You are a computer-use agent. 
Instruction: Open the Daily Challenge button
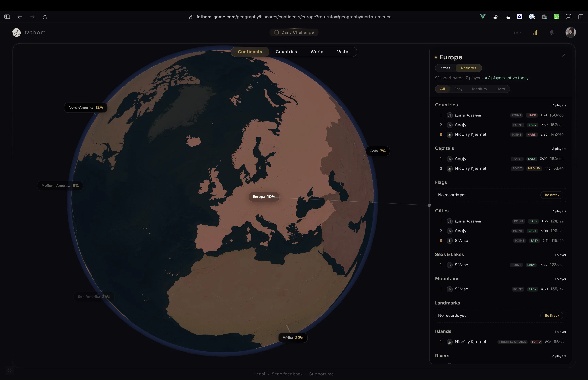click(x=294, y=32)
